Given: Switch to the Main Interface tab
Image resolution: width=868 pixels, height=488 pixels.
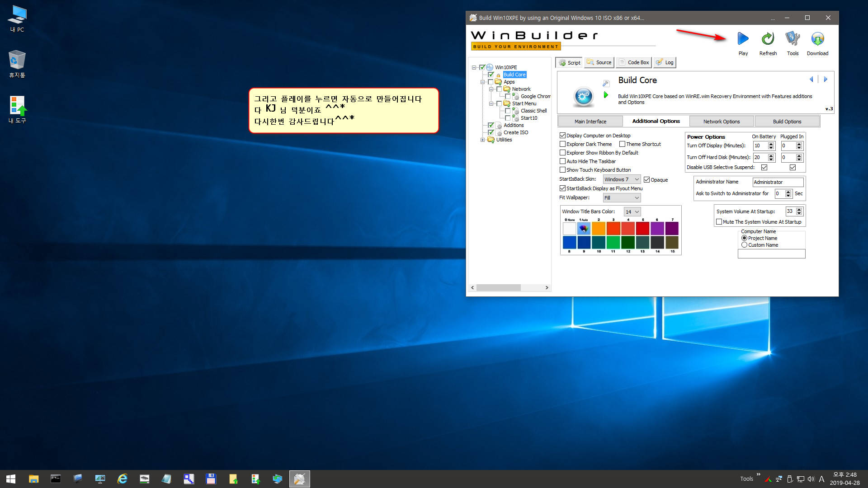Looking at the screenshot, I should pos(590,122).
